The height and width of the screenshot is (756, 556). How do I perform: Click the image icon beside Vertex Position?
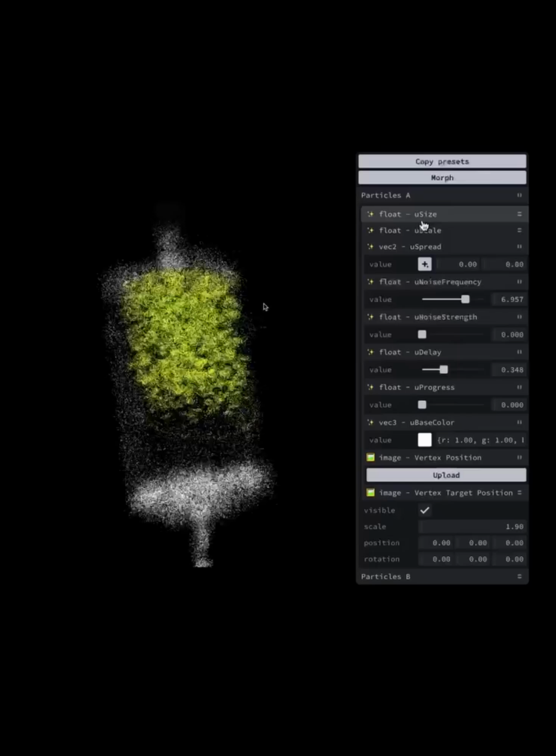point(370,457)
